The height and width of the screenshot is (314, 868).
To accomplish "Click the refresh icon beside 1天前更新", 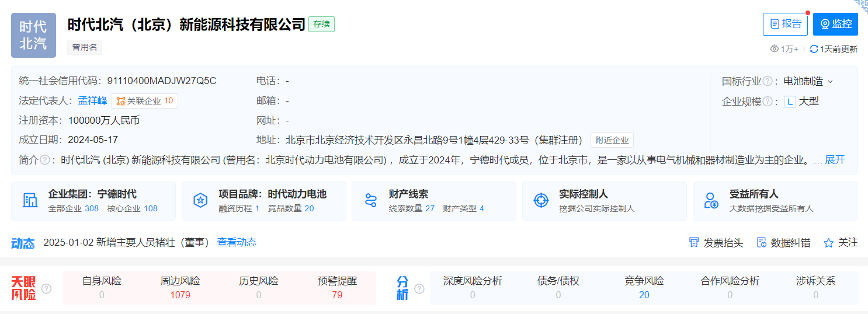I will (814, 49).
